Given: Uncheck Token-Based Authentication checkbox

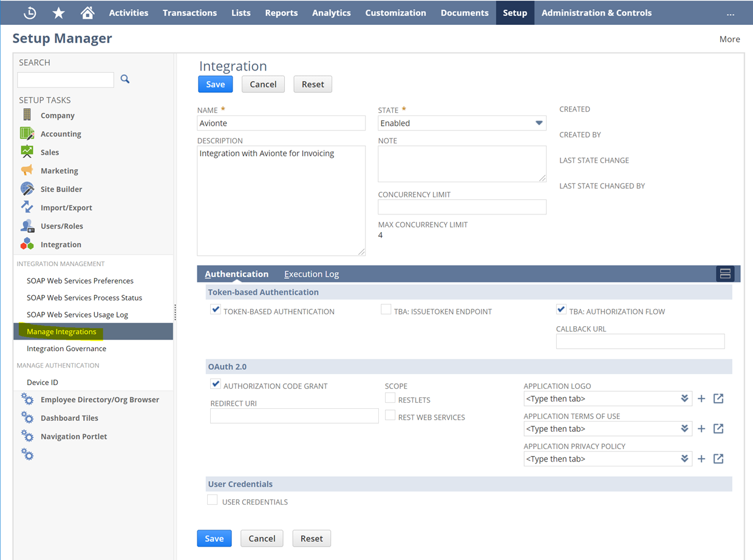Looking at the screenshot, I should 216,310.
